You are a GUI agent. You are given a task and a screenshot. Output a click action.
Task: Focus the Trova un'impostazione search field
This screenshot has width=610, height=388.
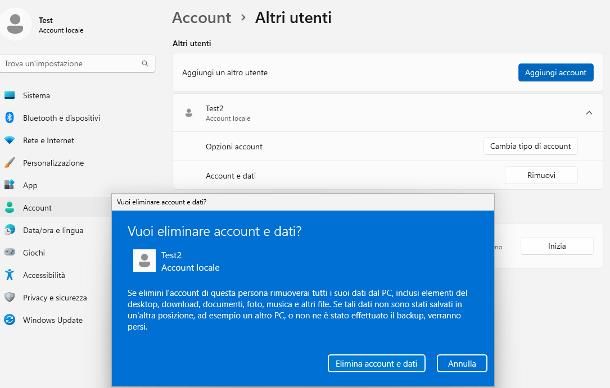[77, 63]
